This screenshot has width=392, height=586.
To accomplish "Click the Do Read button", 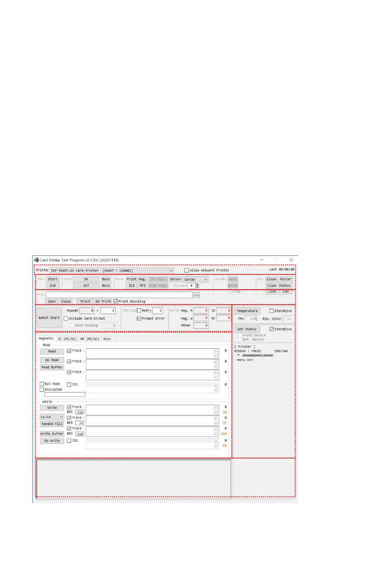I will pyautogui.click(x=52, y=360).
